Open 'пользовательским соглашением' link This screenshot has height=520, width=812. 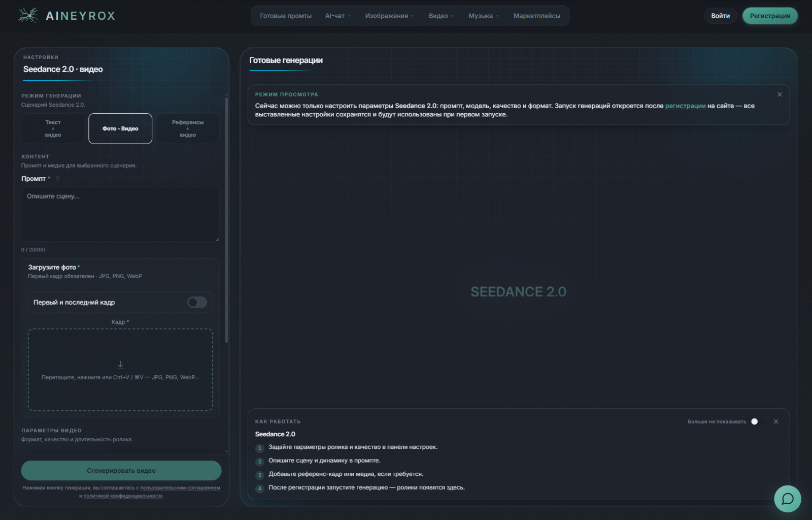coord(180,487)
